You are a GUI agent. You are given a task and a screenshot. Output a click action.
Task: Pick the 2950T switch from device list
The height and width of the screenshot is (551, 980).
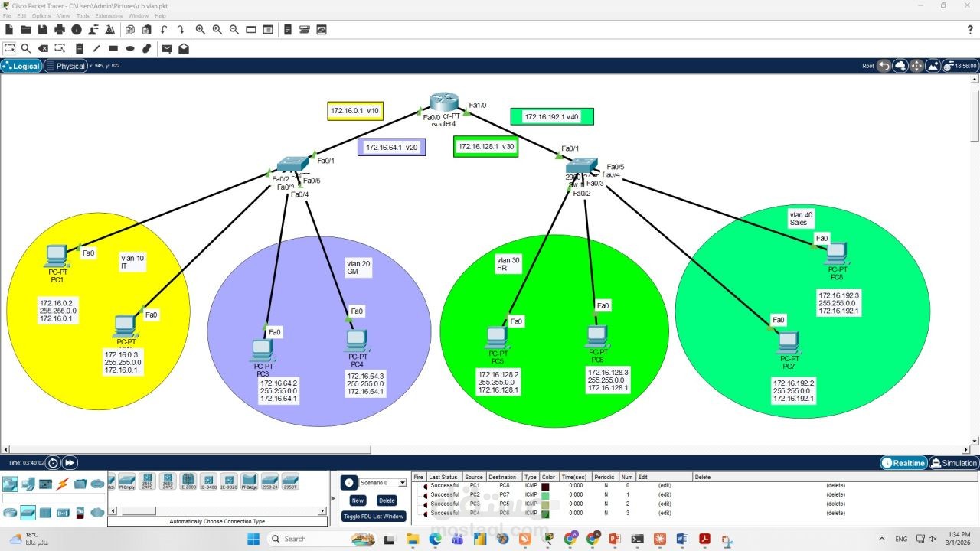pyautogui.click(x=289, y=482)
